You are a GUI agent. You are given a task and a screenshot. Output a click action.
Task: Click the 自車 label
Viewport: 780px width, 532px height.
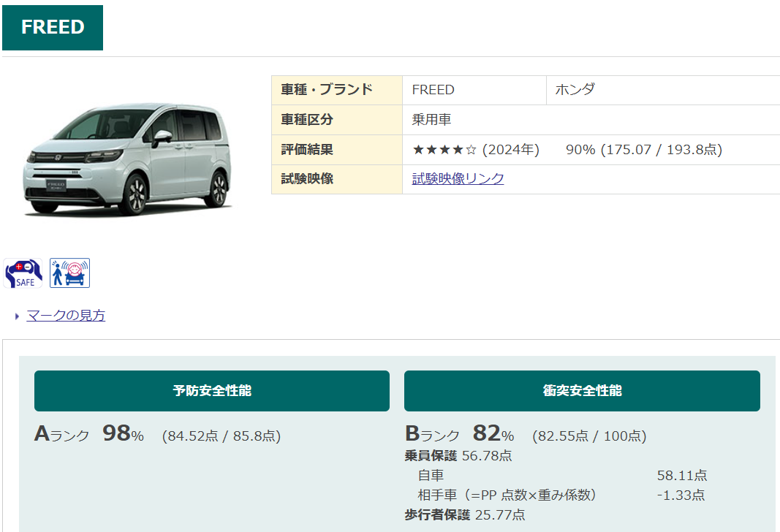coord(431,475)
